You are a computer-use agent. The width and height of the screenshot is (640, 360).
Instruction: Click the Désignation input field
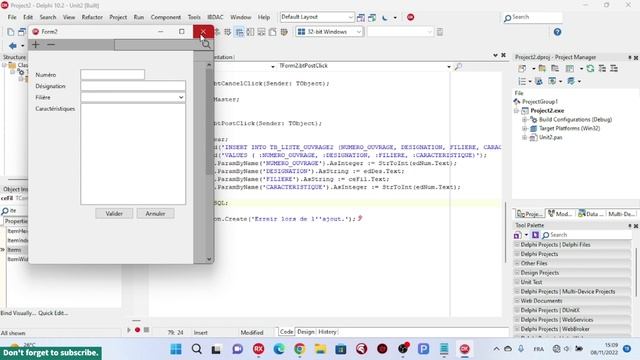(133, 86)
